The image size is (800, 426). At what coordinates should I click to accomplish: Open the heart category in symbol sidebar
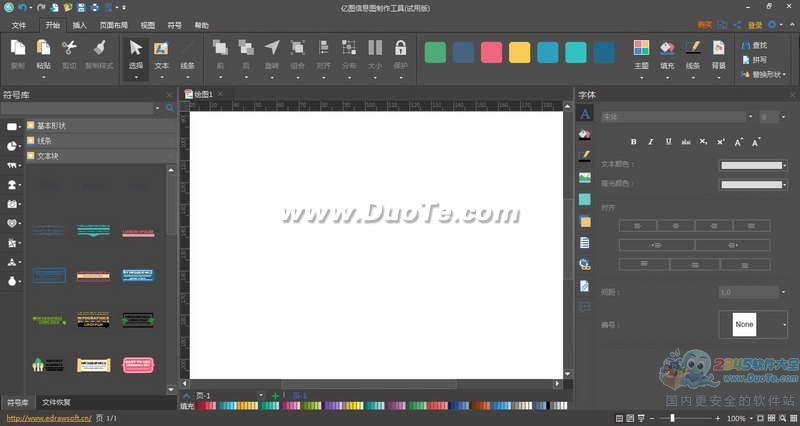pyautogui.click(x=12, y=223)
